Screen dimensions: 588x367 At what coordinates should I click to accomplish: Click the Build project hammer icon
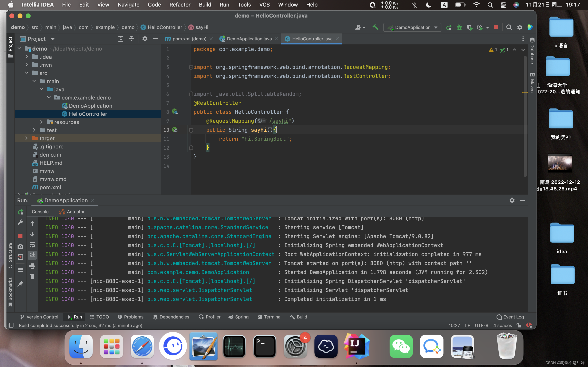pos(375,28)
